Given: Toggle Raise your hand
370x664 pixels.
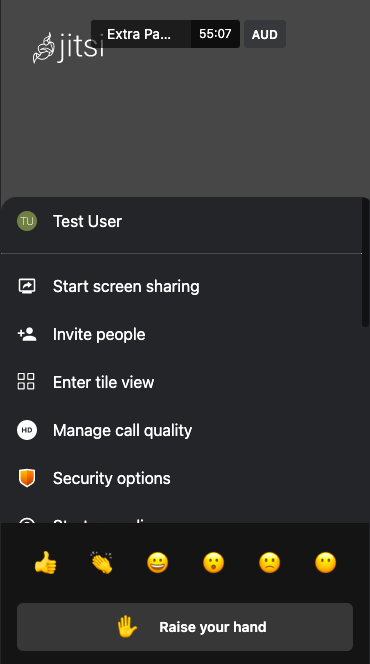Looking at the screenshot, I should tap(185, 627).
